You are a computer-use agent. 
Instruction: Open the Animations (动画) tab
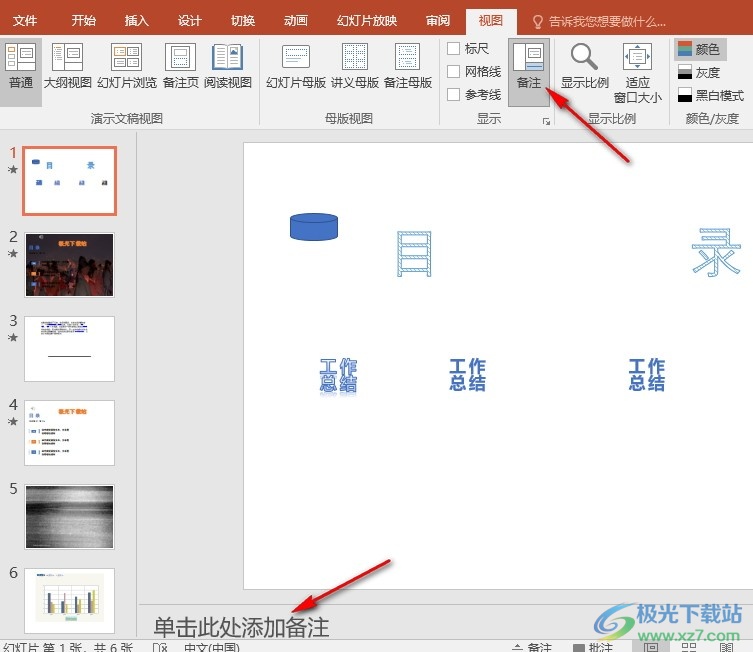pos(295,20)
